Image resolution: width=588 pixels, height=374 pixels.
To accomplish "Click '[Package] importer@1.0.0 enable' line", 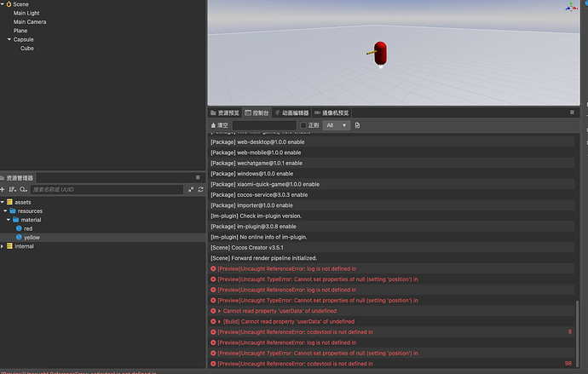I will (251, 205).
